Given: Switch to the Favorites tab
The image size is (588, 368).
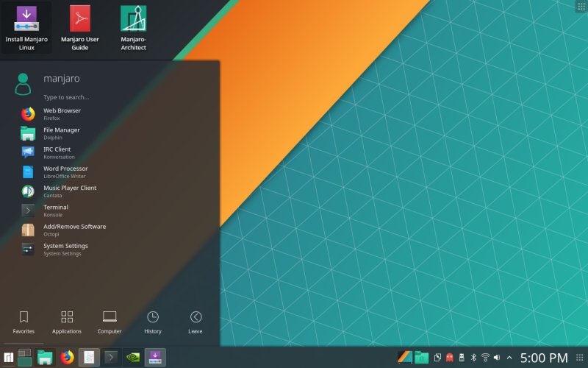Looking at the screenshot, I should point(24,322).
